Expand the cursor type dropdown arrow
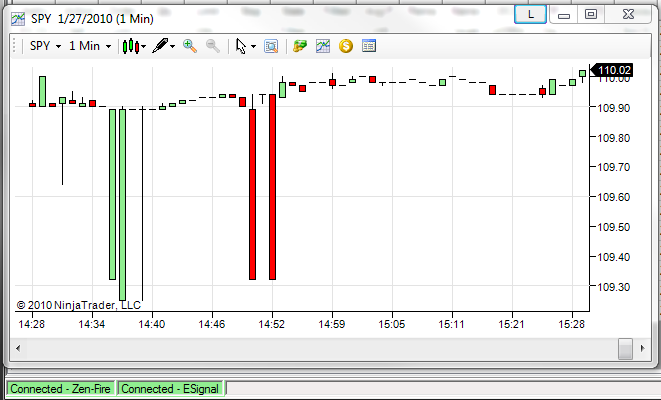This screenshot has height=400, width=661. [x=253, y=46]
